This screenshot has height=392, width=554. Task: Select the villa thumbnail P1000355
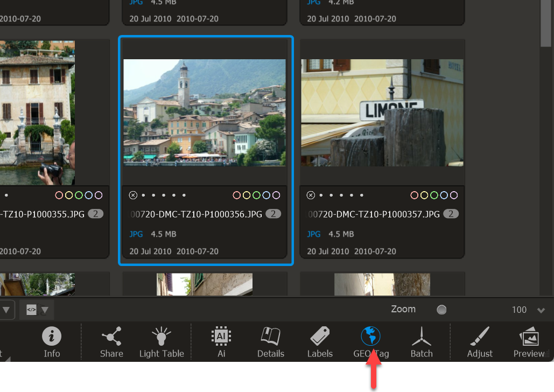coord(37,113)
